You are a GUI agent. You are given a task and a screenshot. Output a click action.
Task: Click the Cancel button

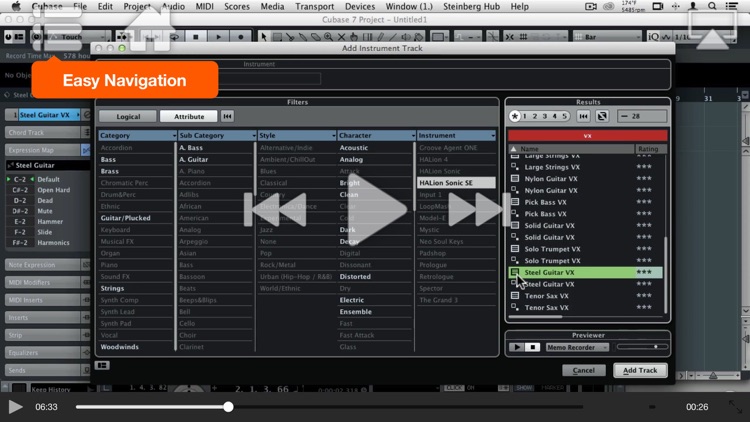584,370
